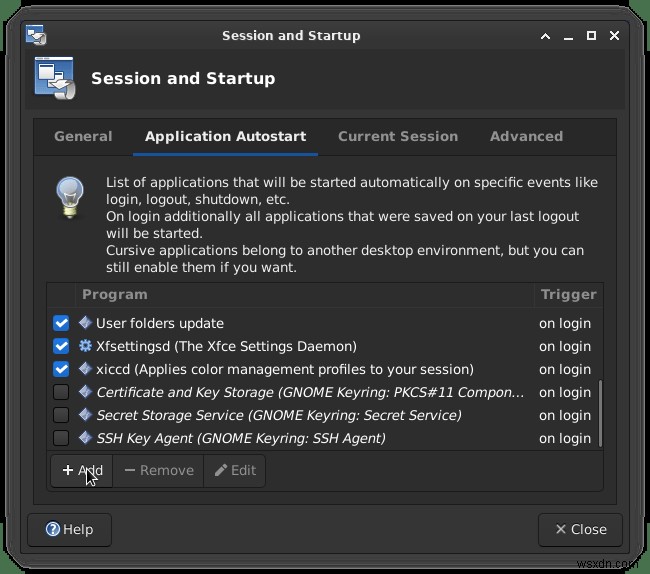Select the 'User folders update' row text

160,323
